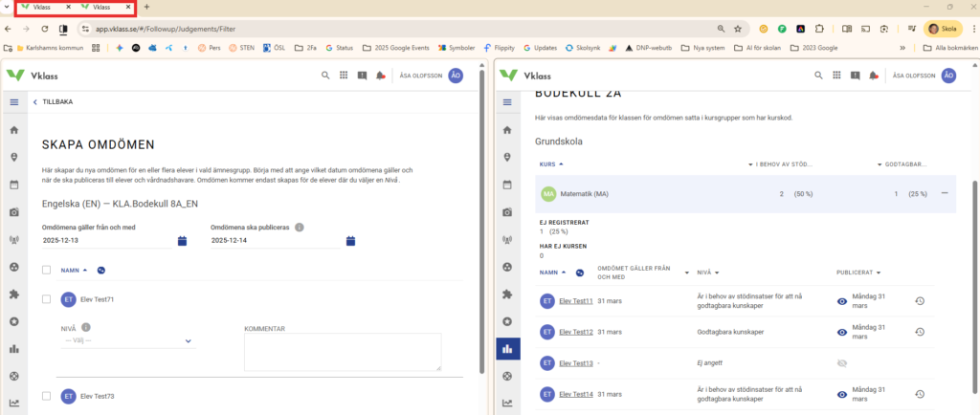Open the app grid icon in the right pane
Viewport: 980px width, 415px height.
835,75
